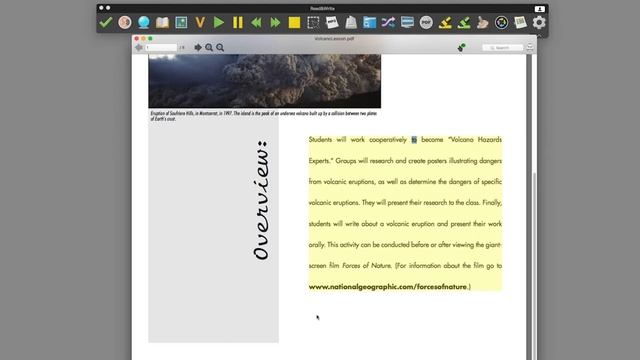The width and height of the screenshot is (640, 360).
Task: Go to next page with the right arrow
Action: pyautogui.click(x=198, y=47)
